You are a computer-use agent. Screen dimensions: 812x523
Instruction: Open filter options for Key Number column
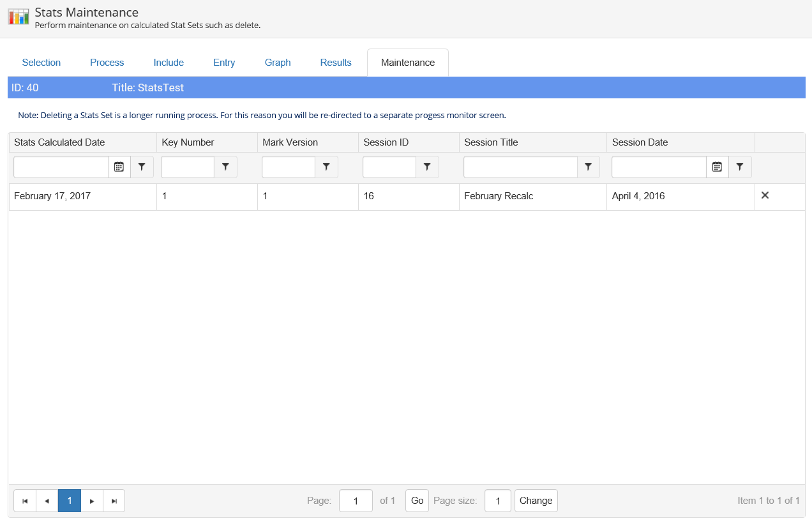[x=225, y=167]
